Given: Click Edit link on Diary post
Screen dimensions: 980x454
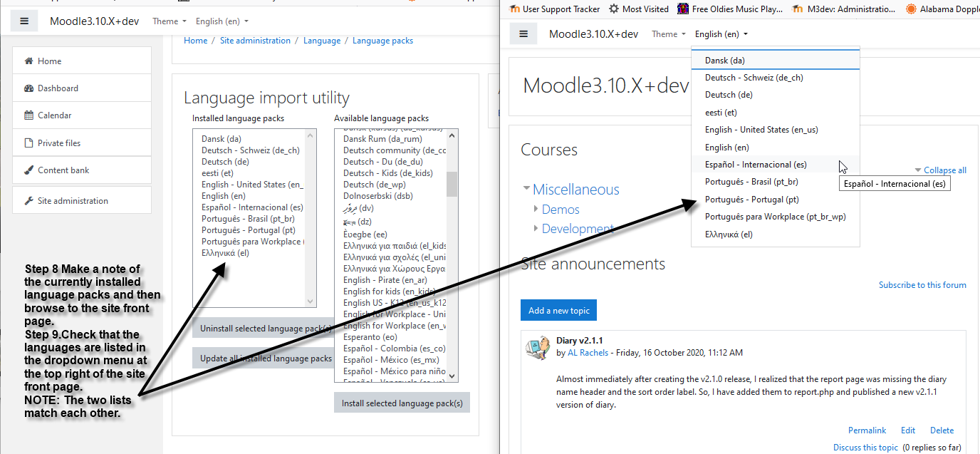Looking at the screenshot, I should coord(908,430).
